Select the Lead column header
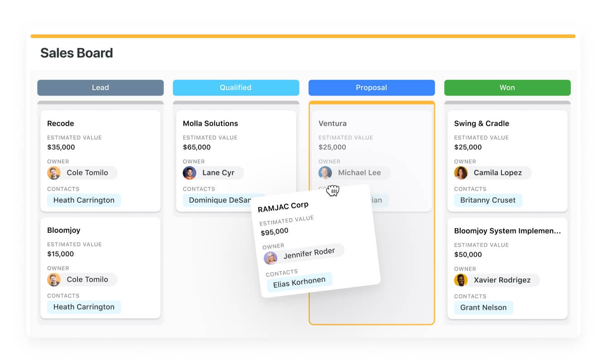The height and width of the screenshot is (364, 607). point(100,88)
